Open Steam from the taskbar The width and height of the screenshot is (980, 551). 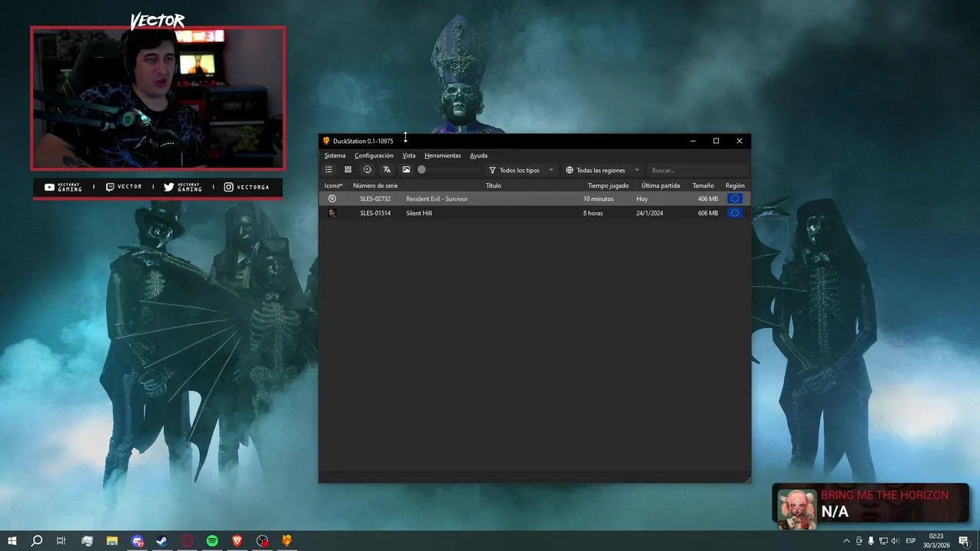click(162, 541)
